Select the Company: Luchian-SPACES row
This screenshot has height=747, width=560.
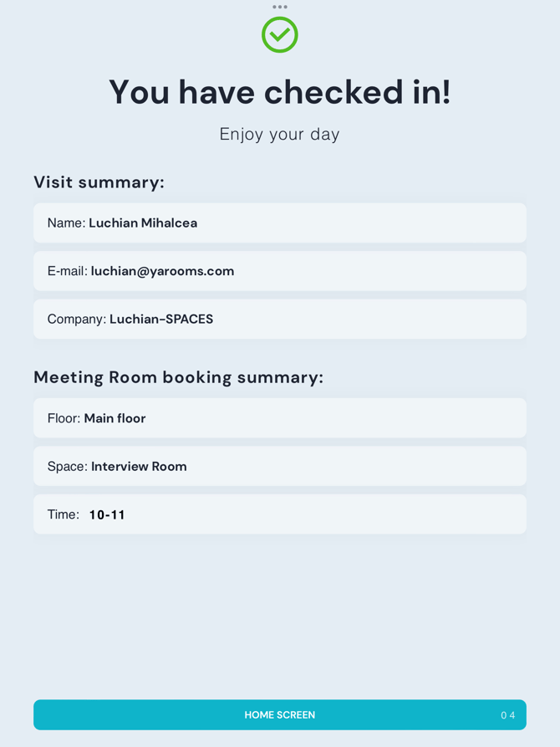coord(280,319)
